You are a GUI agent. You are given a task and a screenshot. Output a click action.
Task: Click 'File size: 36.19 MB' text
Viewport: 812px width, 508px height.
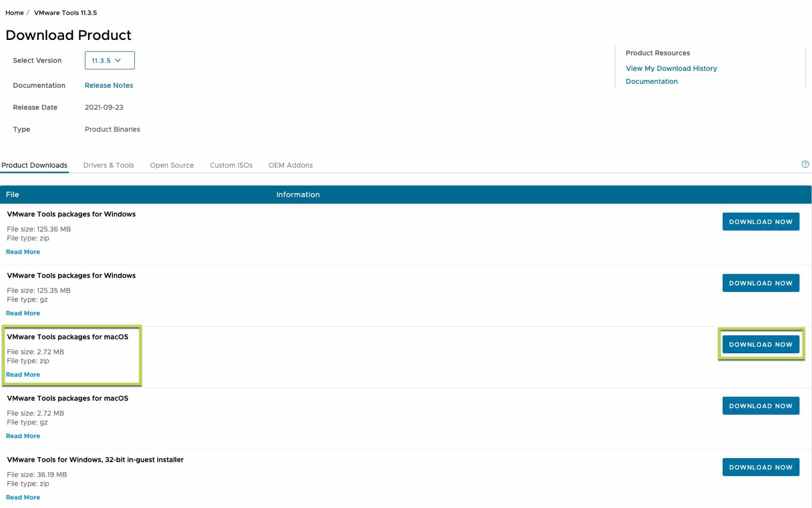click(37, 475)
